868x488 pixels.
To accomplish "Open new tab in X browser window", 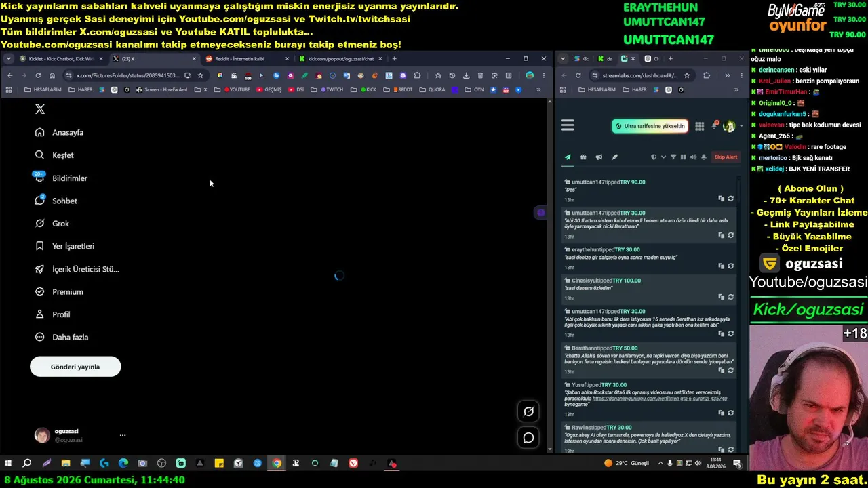I will (x=394, y=59).
